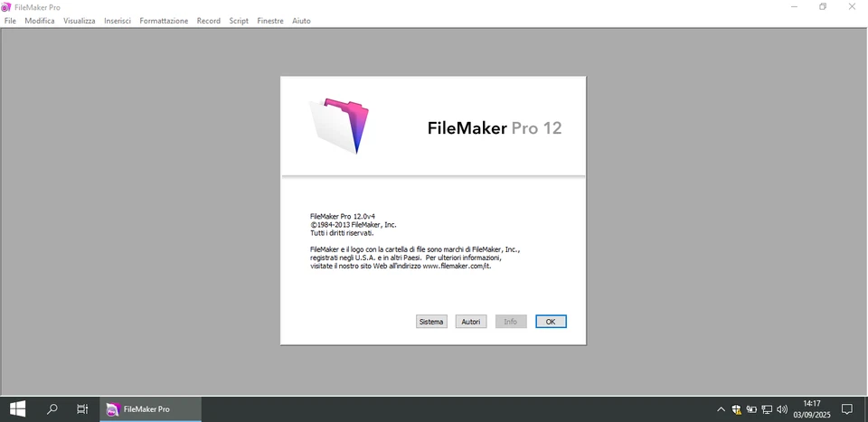
Task: Open the Record menu
Action: coord(209,21)
